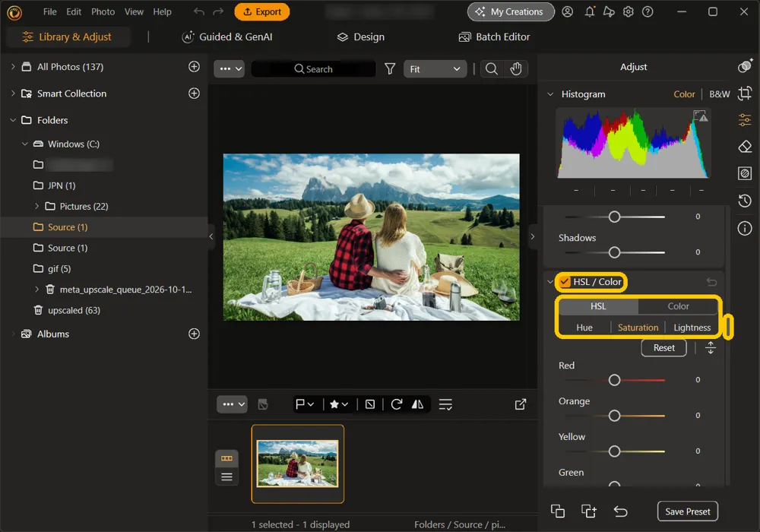Viewport: 760px width, 532px height.
Task: Switch to Design tab
Action: click(360, 36)
